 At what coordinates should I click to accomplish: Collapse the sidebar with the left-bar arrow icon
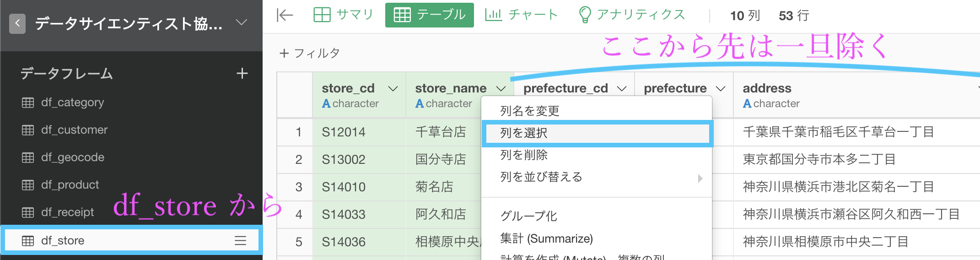tap(285, 15)
